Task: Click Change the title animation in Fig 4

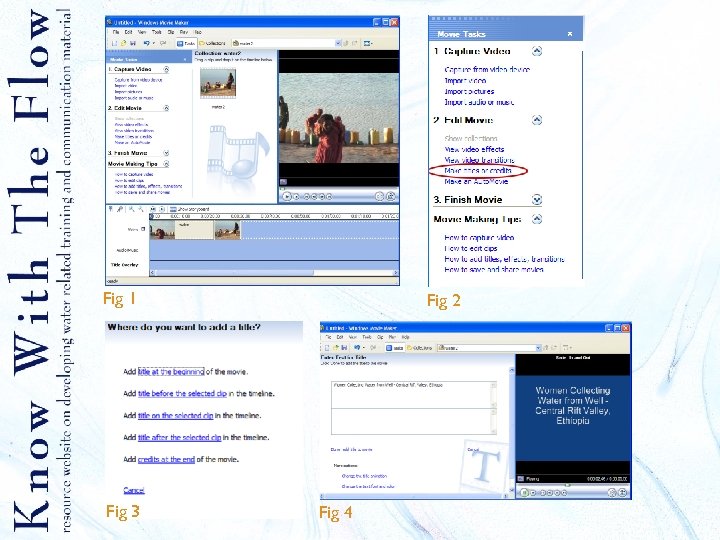Action: 364,476
